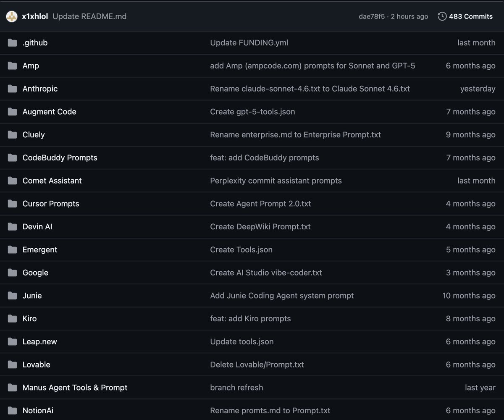Screen dimensions: 504x420
Task: Open commit feat: add CodeBuddy prompts
Action: click(x=265, y=158)
